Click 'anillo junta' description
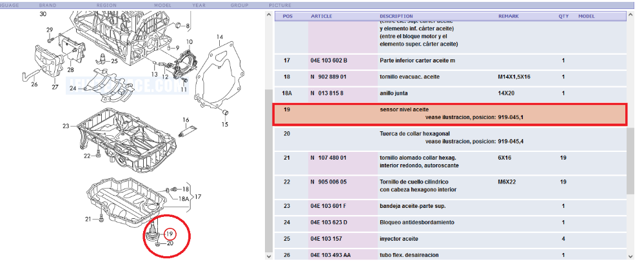This screenshot has height=262, width=644. point(394,93)
